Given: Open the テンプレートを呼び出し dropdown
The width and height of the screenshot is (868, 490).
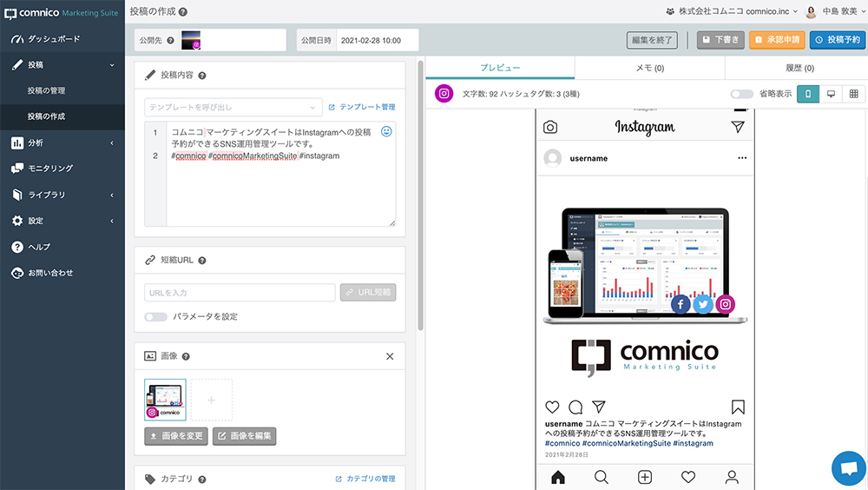Looking at the screenshot, I should point(233,107).
